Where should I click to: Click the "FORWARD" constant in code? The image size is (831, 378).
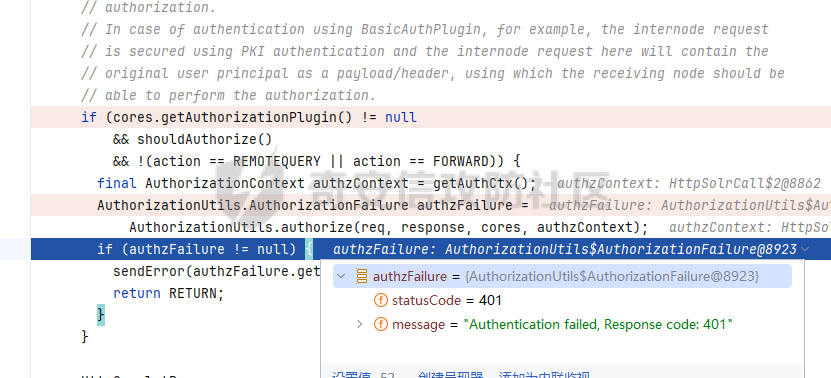(x=461, y=161)
